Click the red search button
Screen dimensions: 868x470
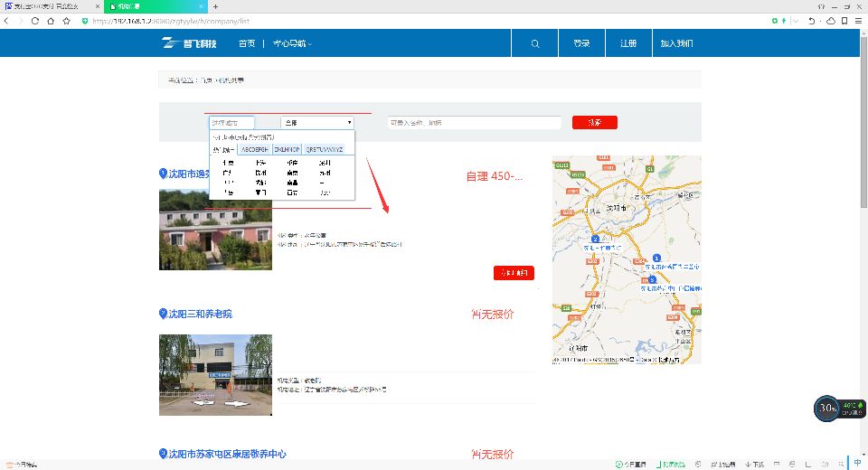(594, 122)
